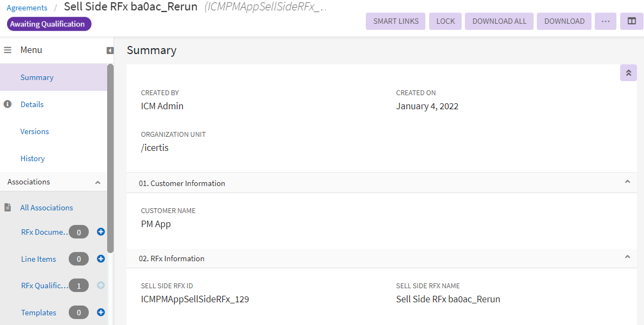Go to Agreements breadcrumb link

point(27,8)
